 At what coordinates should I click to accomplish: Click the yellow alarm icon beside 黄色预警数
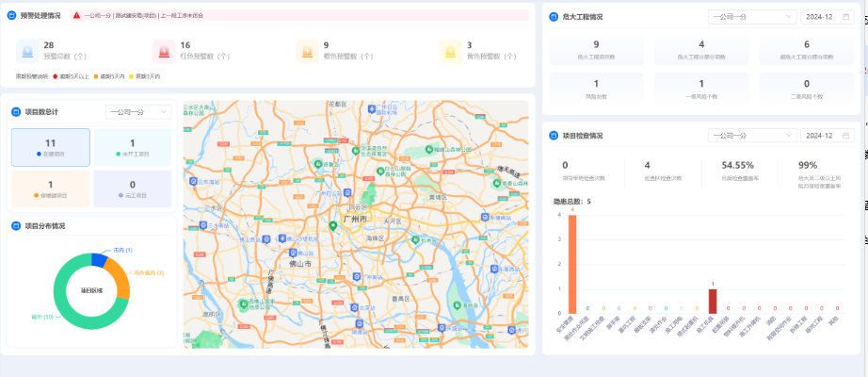[x=450, y=51]
